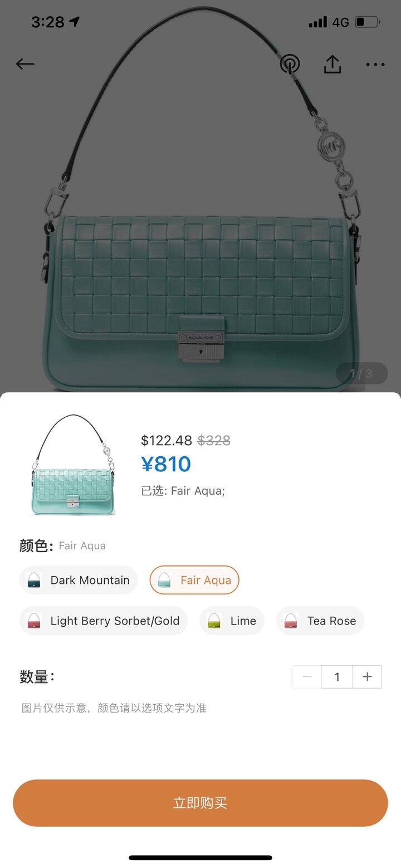
Task: Tap the 立即购买 buy now button
Action: [x=200, y=803]
